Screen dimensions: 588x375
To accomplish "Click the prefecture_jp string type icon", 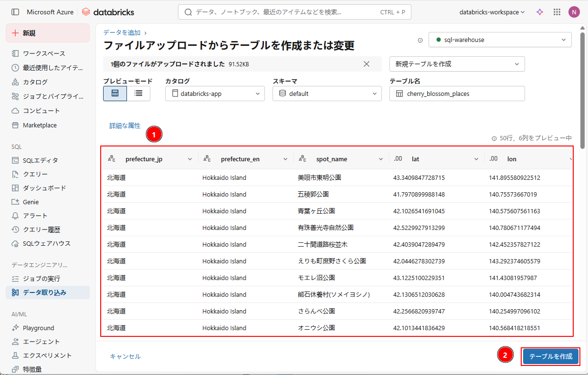I will pyautogui.click(x=112, y=159).
